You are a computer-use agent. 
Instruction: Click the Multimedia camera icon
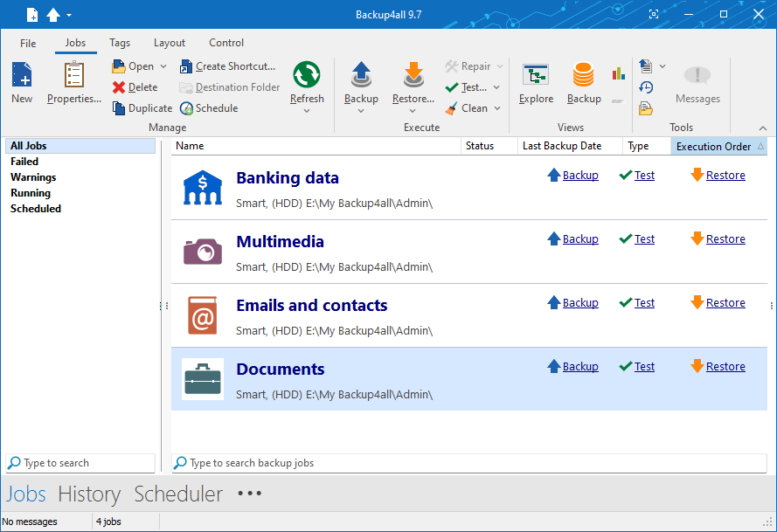[x=203, y=252]
